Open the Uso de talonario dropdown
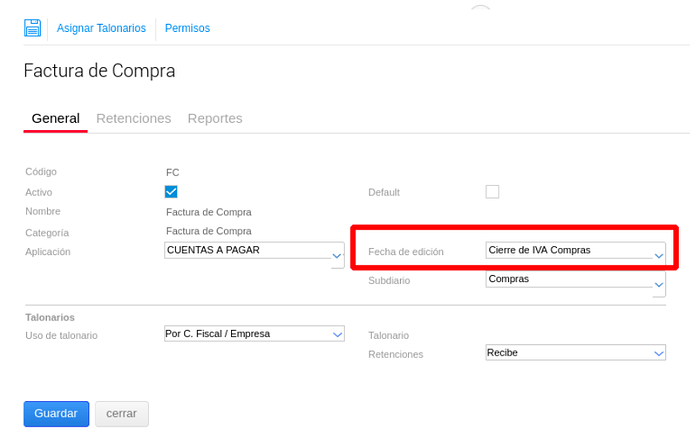This screenshot has width=690, height=447. pyautogui.click(x=254, y=334)
